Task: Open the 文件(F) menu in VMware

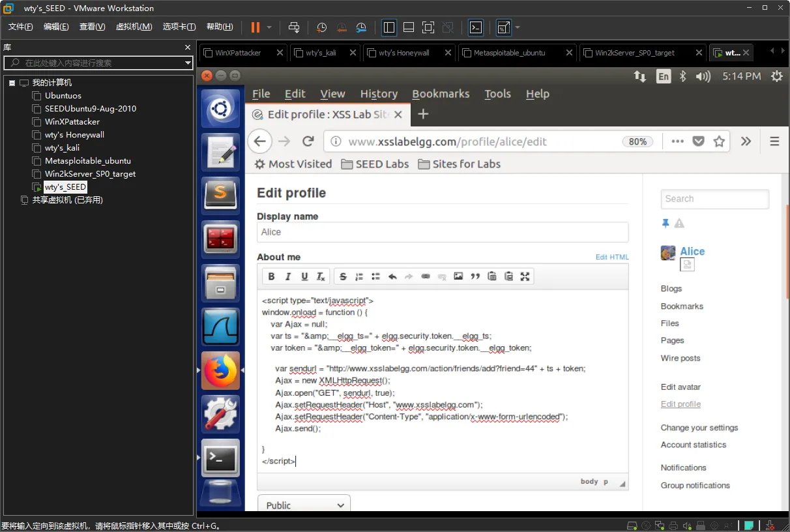Action: point(21,27)
